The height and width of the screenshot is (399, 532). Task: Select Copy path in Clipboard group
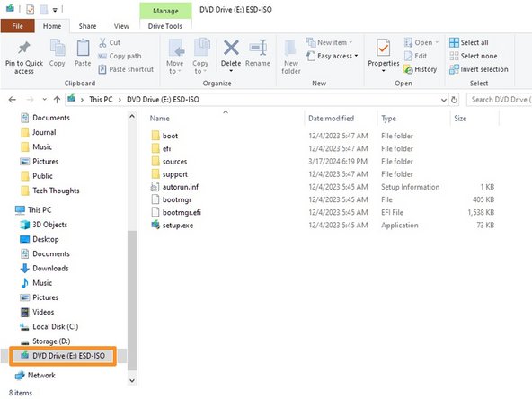(120, 56)
